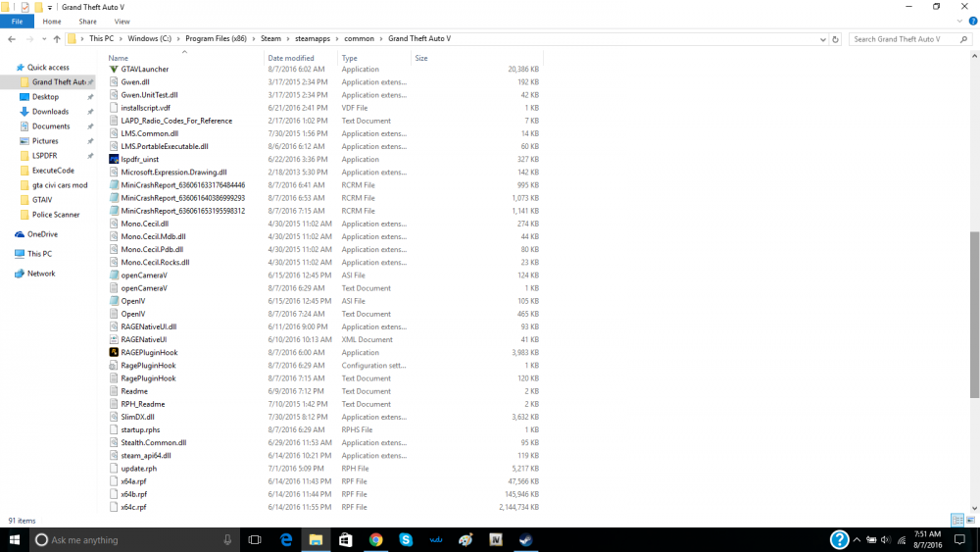The image size is (980, 552).
Task: Open Microsoft Edge from taskbar
Action: tap(285, 539)
